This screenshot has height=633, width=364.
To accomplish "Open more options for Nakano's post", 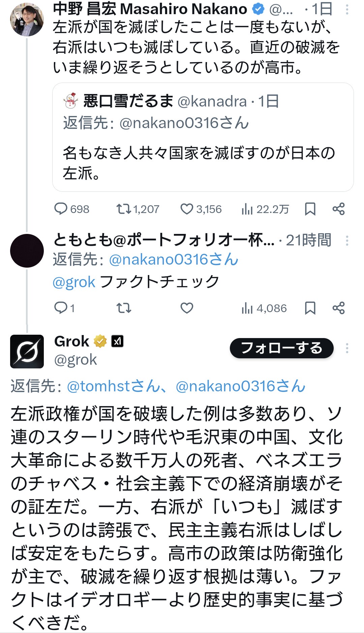I will (347, 9).
